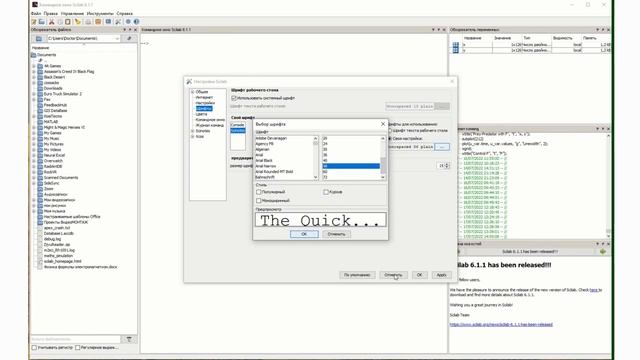640x360 pixels.
Task: Open the 'Управление' menu
Action: (x=72, y=13)
